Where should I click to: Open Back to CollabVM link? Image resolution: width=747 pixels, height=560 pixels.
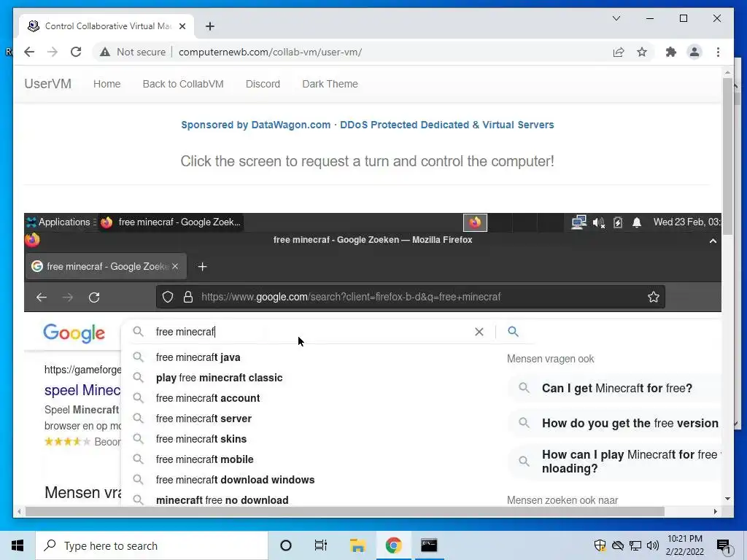pos(183,84)
